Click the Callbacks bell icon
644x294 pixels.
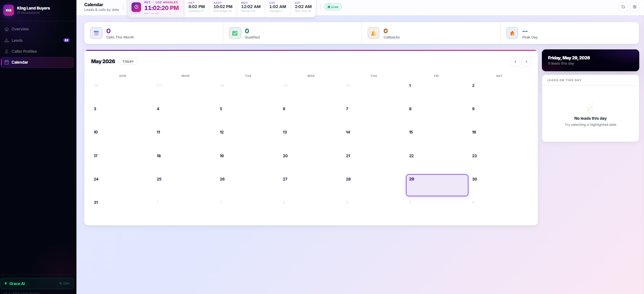pos(374,33)
